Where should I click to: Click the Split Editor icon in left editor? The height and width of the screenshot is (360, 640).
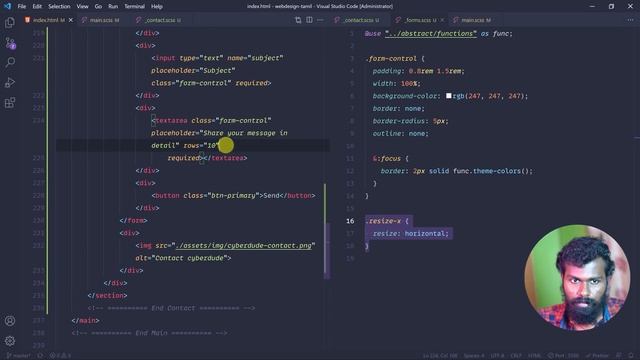309,20
